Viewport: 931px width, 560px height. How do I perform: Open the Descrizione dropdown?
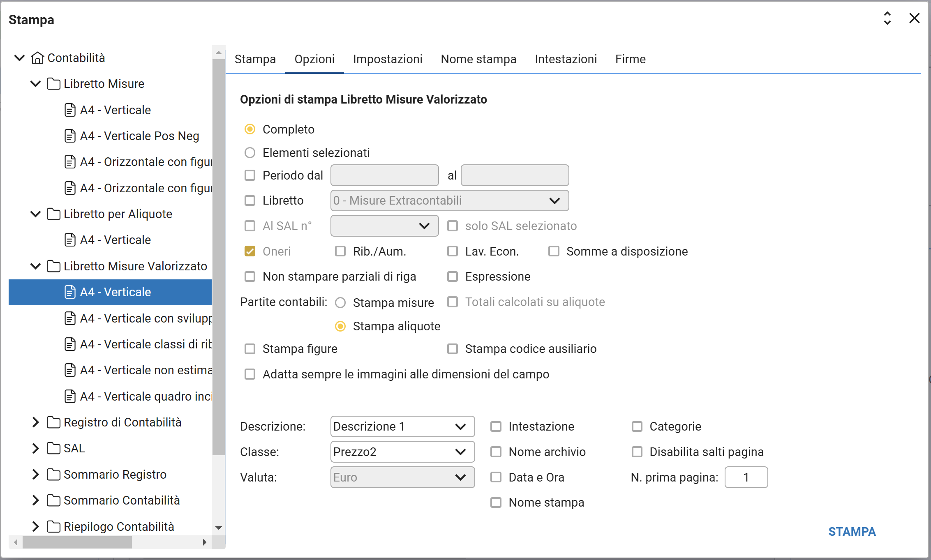[402, 426]
